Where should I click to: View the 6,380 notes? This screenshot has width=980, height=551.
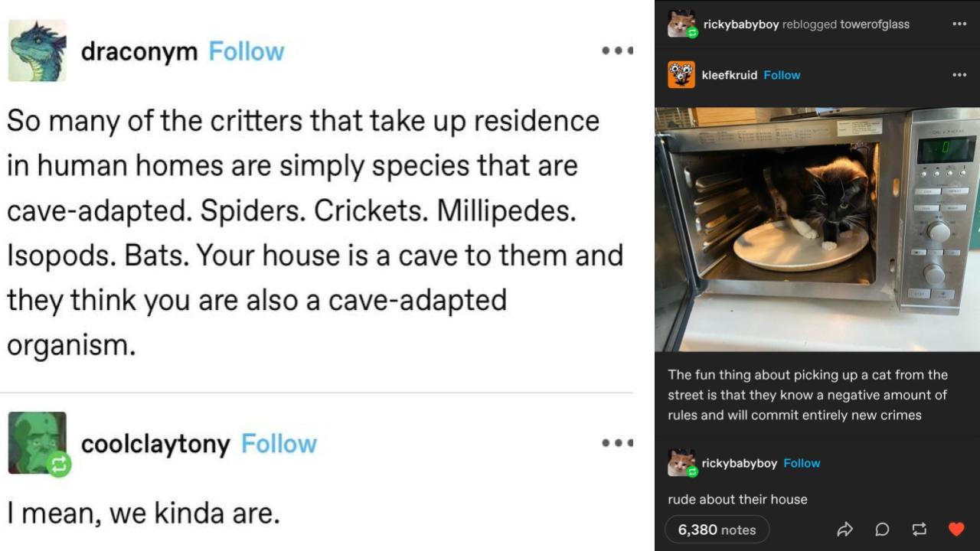717,529
